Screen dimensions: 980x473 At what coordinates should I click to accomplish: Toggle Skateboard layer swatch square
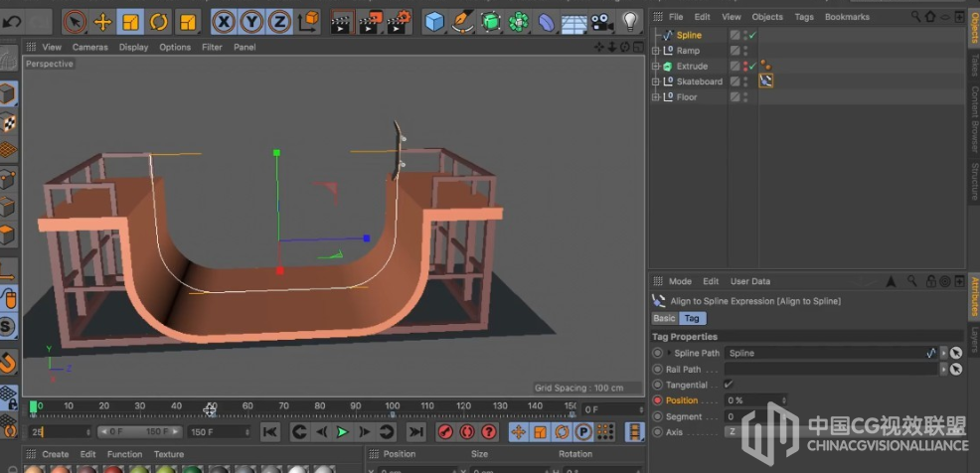(x=735, y=81)
